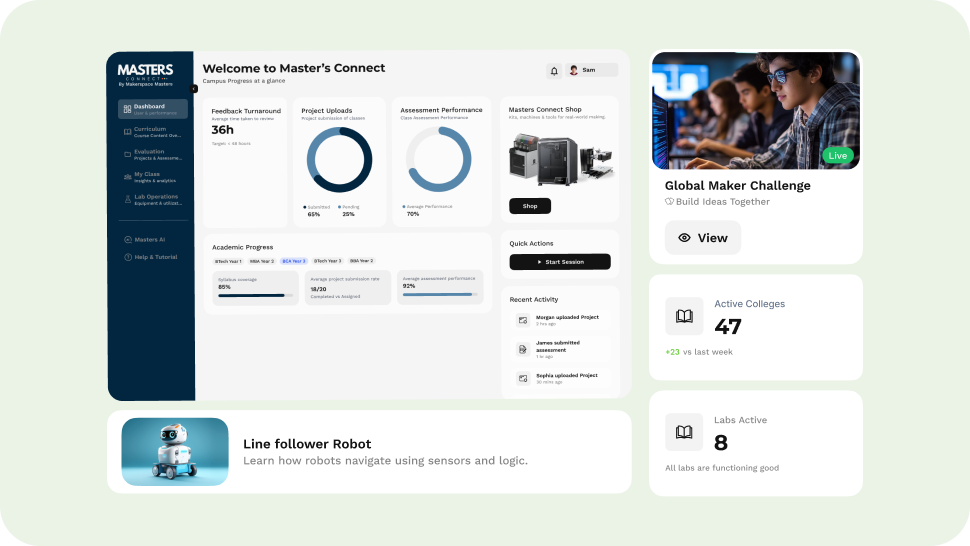Select the BBA Year 2 tab

(x=362, y=261)
